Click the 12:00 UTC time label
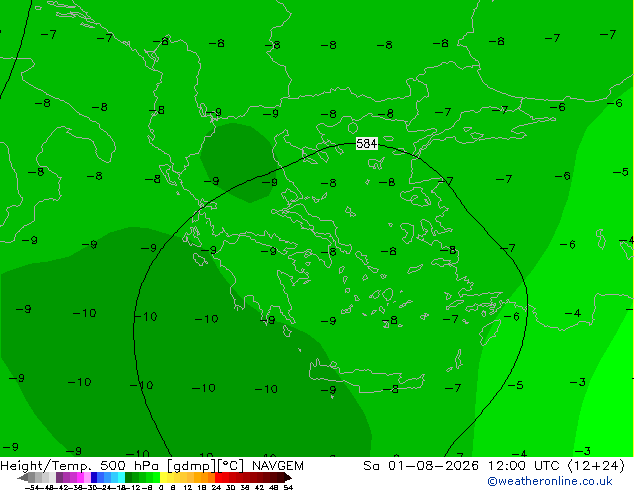Viewport: 634px width, 490px height. 524,466
